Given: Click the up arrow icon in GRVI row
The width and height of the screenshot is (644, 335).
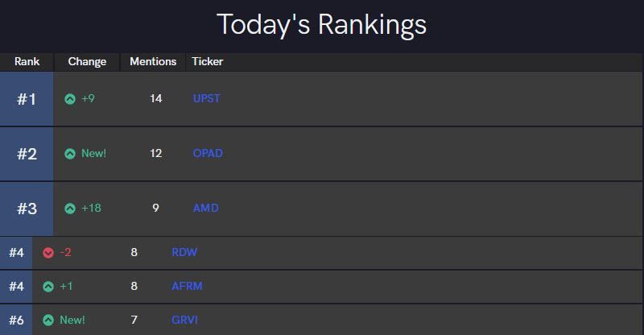Looking at the screenshot, I should click(x=48, y=321).
